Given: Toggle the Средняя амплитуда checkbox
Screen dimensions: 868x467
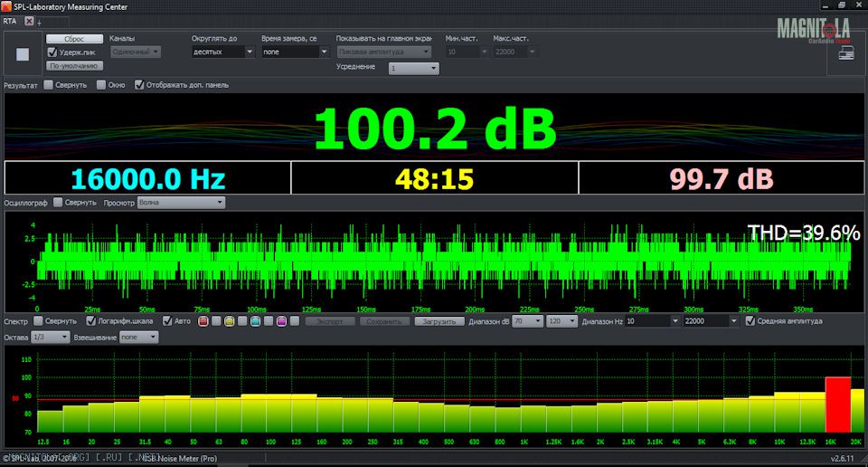Looking at the screenshot, I should [x=750, y=320].
